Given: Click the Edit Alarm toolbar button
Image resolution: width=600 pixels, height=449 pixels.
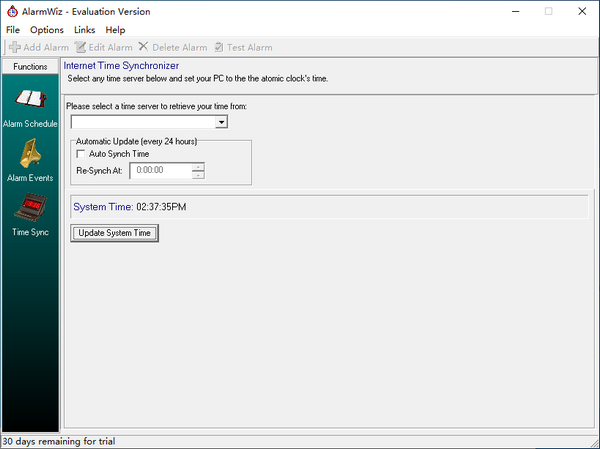Looking at the screenshot, I should pos(103,47).
